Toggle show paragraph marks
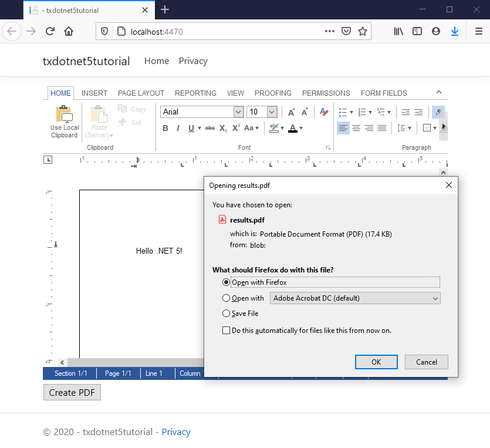Viewport: 490px width, 448px height. (x=438, y=112)
